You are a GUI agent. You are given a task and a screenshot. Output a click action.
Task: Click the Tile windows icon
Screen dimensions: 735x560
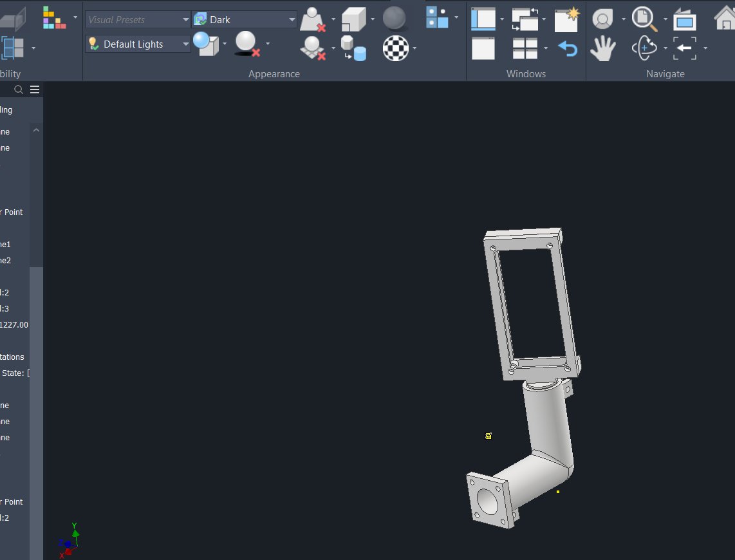click(x=525, y=48)
